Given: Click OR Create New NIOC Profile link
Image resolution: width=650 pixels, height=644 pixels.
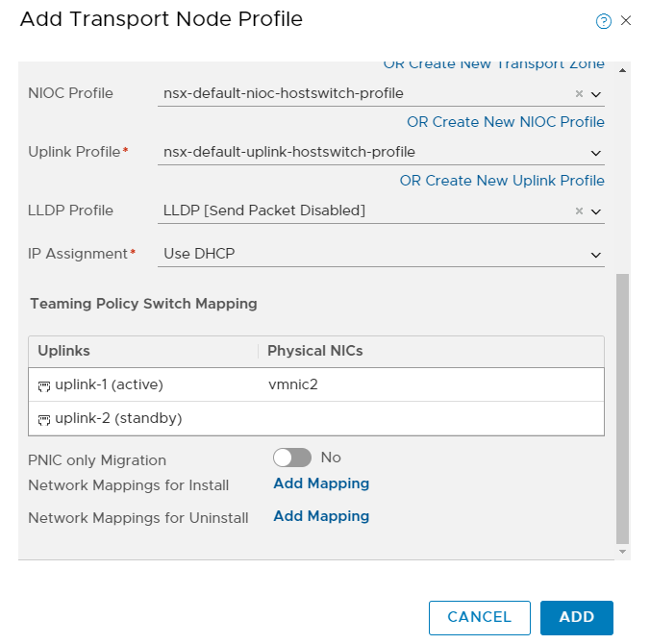Looking at the screenshot, I should [505, 122].
